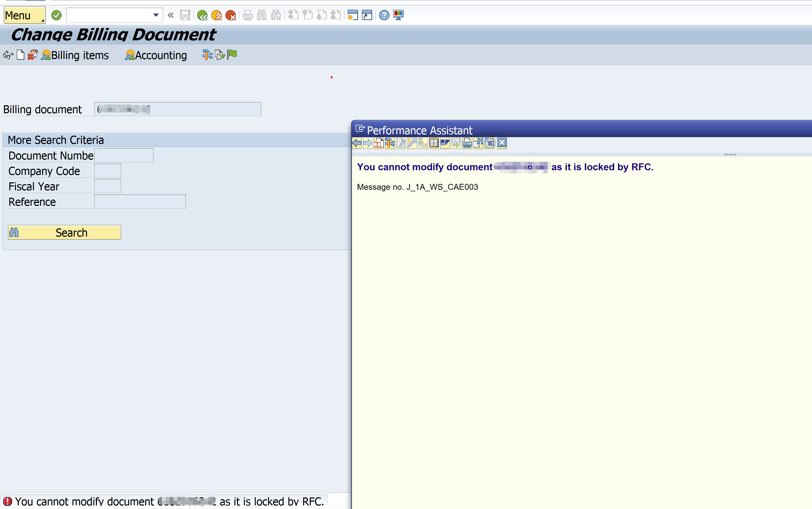Click the red Cancel icon
812x509 pixels.
(231, 15)
